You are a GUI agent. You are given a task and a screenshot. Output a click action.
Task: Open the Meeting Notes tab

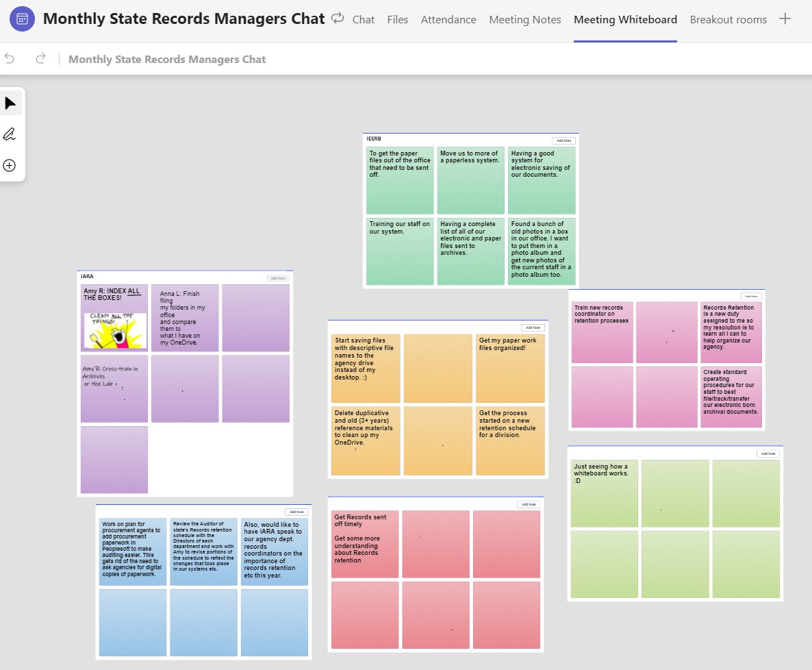(x=524, y=20)
